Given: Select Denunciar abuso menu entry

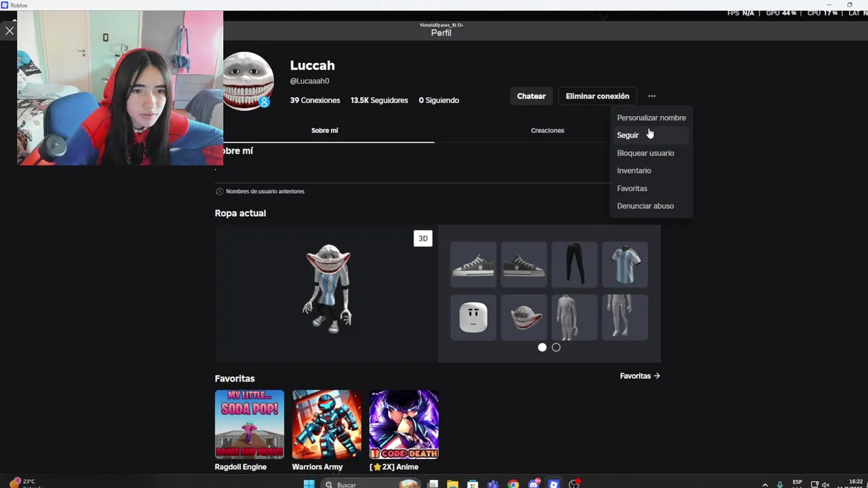Looking at the screenshot, I should [x=651, y=206].
